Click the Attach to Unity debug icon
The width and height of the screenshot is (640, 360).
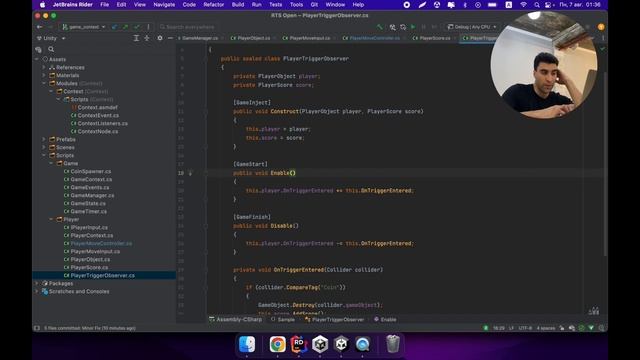(x=392, y=27)
